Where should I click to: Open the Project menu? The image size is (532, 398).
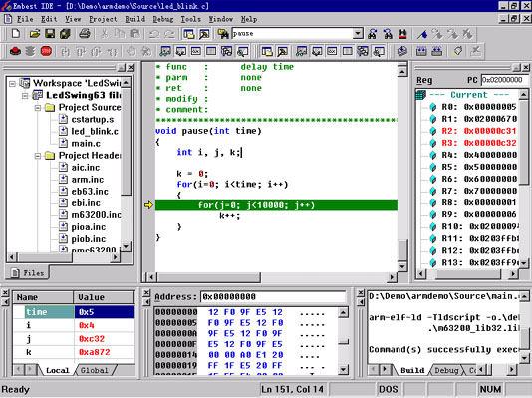(x=103, y=19)
